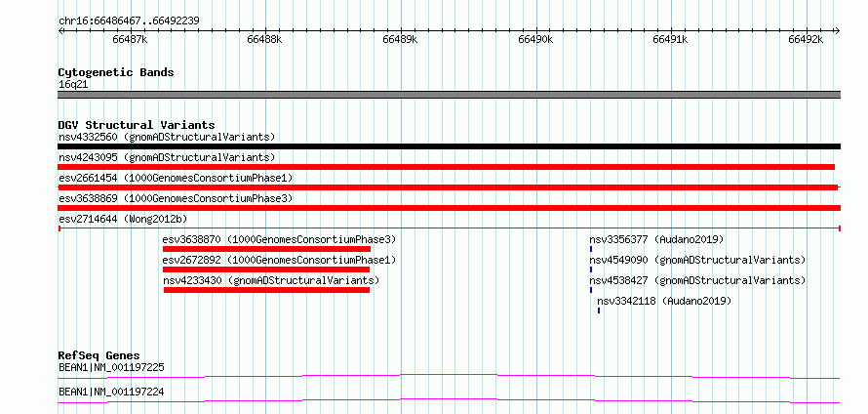Image resolution: width=868 pixels, height=414 pixels.
Task: Open the Cytogenetic Bands track title
Action: click(x=116, y=72)
